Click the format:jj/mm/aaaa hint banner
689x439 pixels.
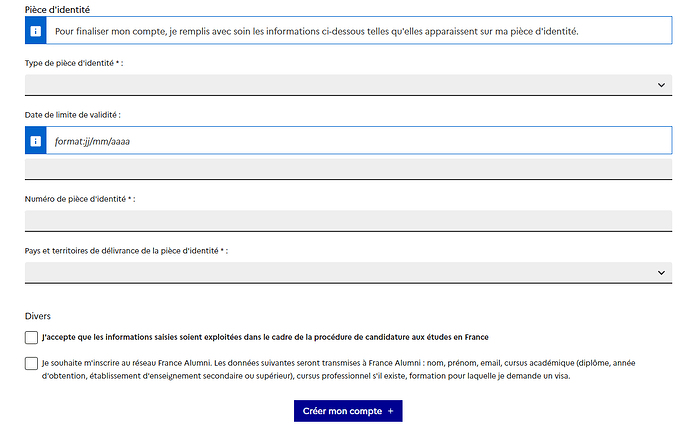pos(348,140)
